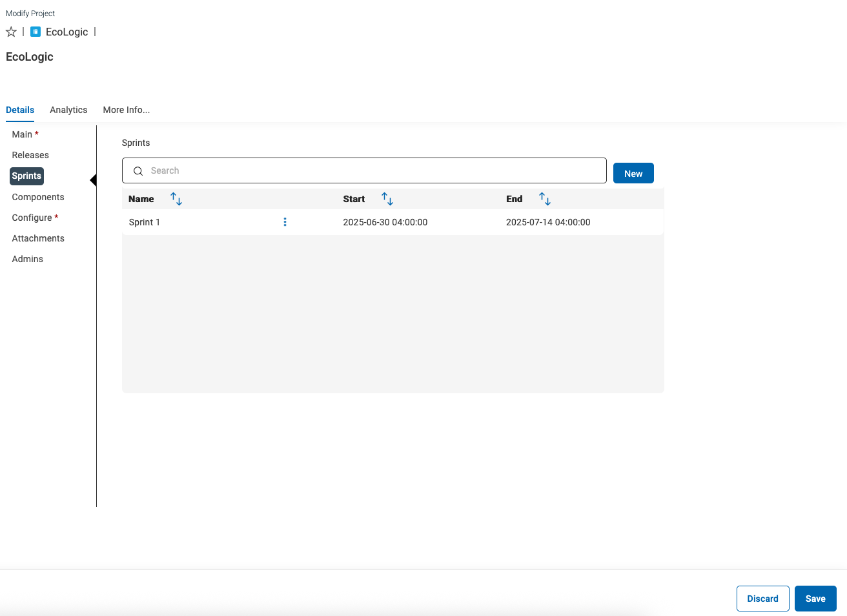
Task: Click the EcoLogic project title heading
Action: click(x=30, y=57)
